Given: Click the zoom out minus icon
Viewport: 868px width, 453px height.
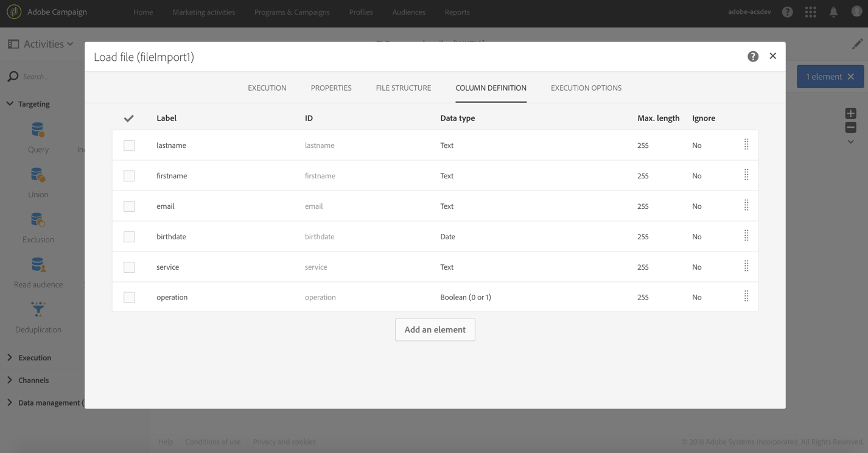Looking at the screenshot, I should (x=851, y=127).
